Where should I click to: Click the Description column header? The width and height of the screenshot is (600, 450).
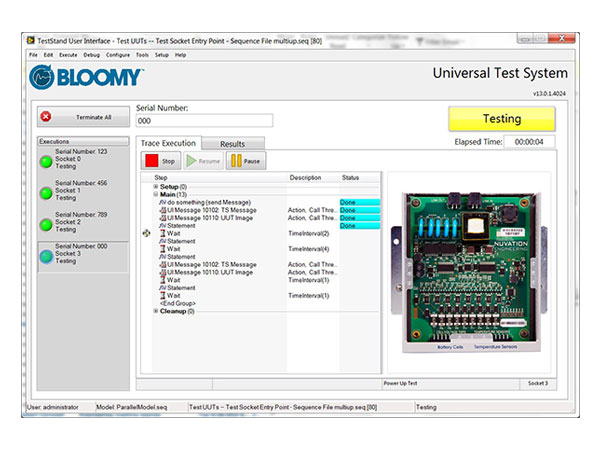tap(305, 178)
